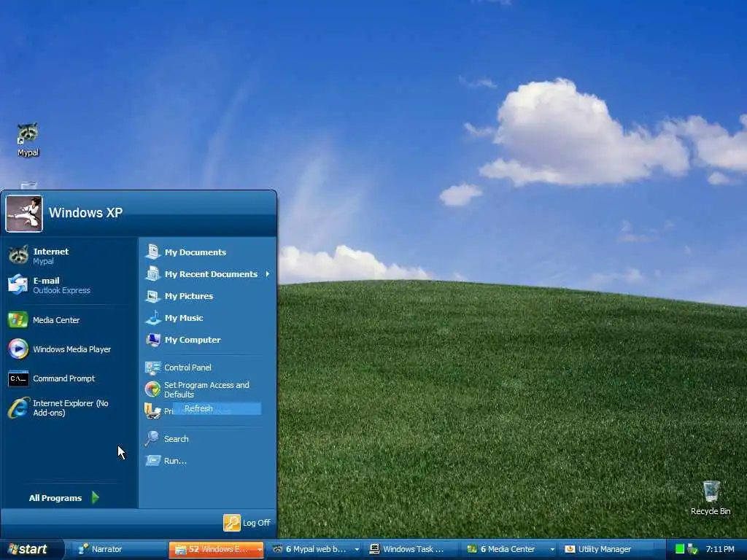This screenshot has width=747, height=560.
Task: Click the Start button
Action: [31, 549]
